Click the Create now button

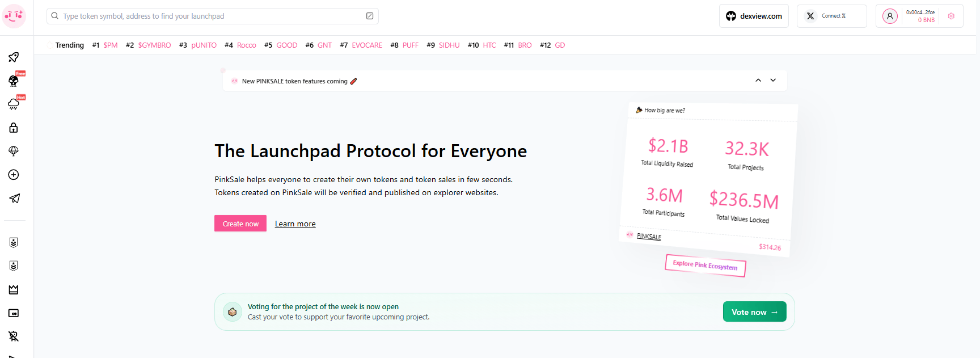pos(240,224)
